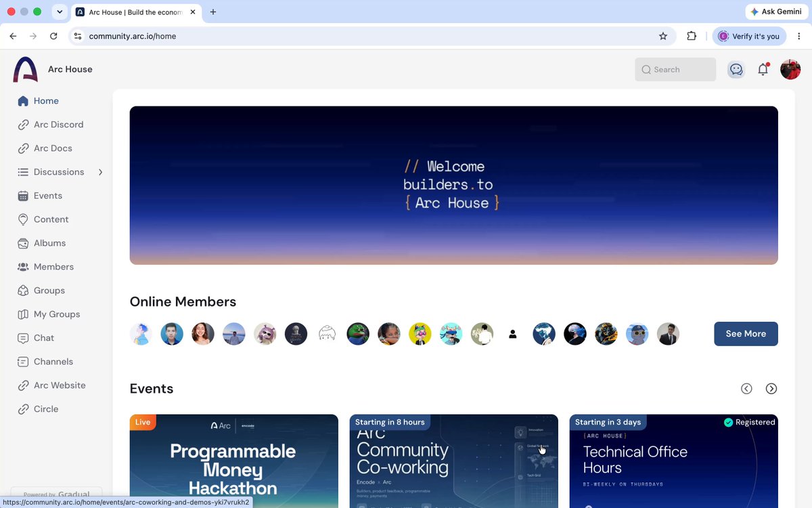Screen dimensions: 812x508
Task: Click the See More members button
Action: coord(746,334)
